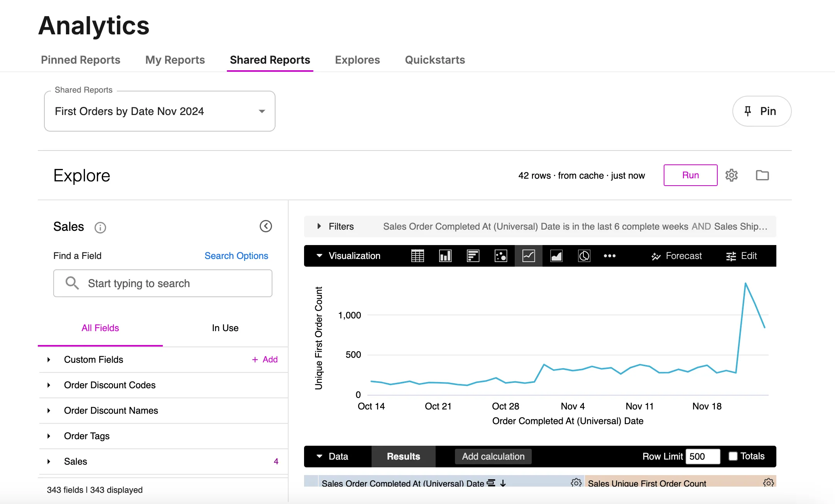The width and height of the screenshot is (835, 504).
Task: Open Explore settings gear icon
Action: click(x=732, y=175)
